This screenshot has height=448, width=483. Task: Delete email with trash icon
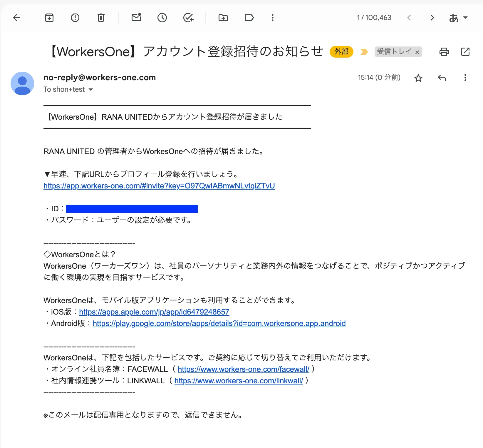point(101,18)
